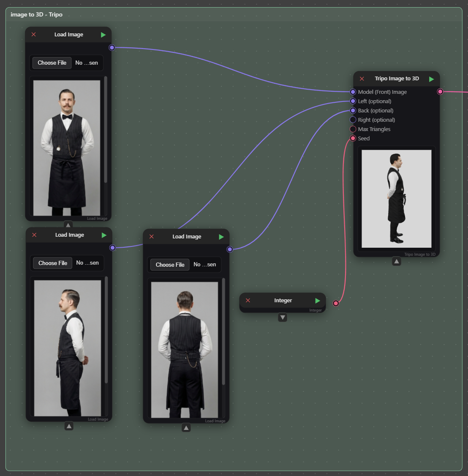Click Choose File in top Load Image node
Screen dimensions: 468x476
pyautogui.click(x=52, y=63)
